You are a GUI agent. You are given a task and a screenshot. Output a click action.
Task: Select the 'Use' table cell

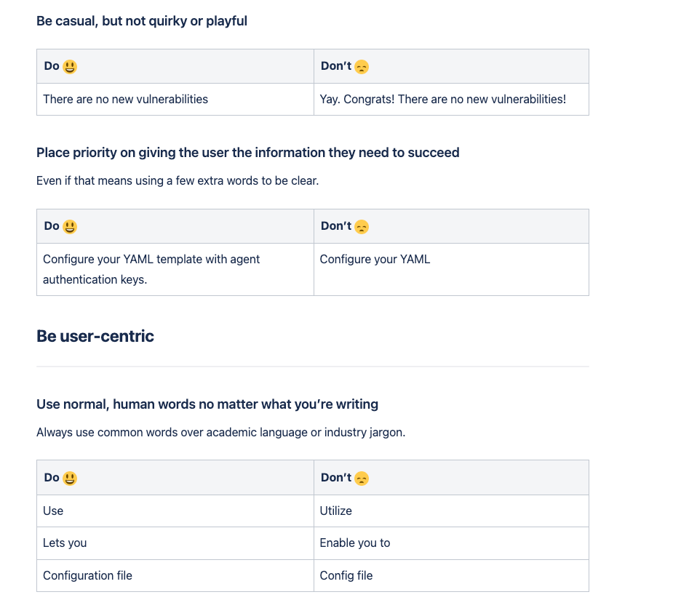(175, 511)
